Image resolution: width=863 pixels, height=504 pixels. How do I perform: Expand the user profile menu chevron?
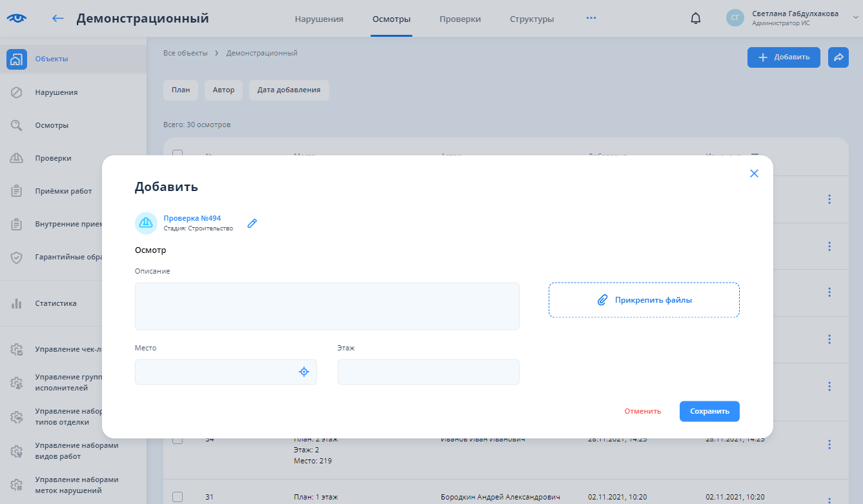[856, 18]
